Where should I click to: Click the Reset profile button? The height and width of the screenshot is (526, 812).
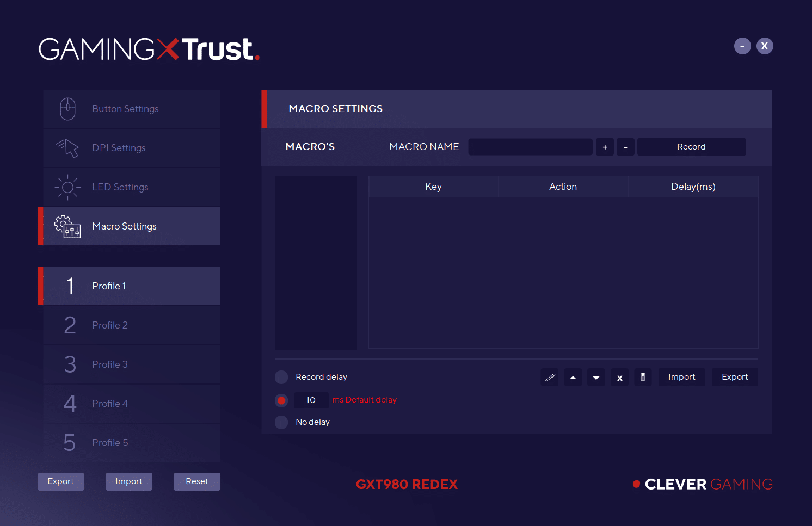coord(196,481)
